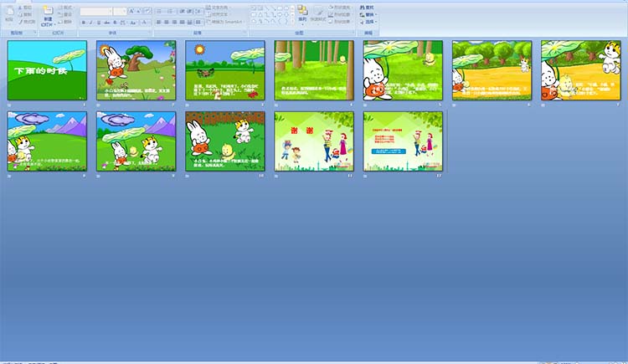This screenshot has height=364, width=628.
Task: Select title slide thumbnail 下雨的时候
Action: click(47, 70)
